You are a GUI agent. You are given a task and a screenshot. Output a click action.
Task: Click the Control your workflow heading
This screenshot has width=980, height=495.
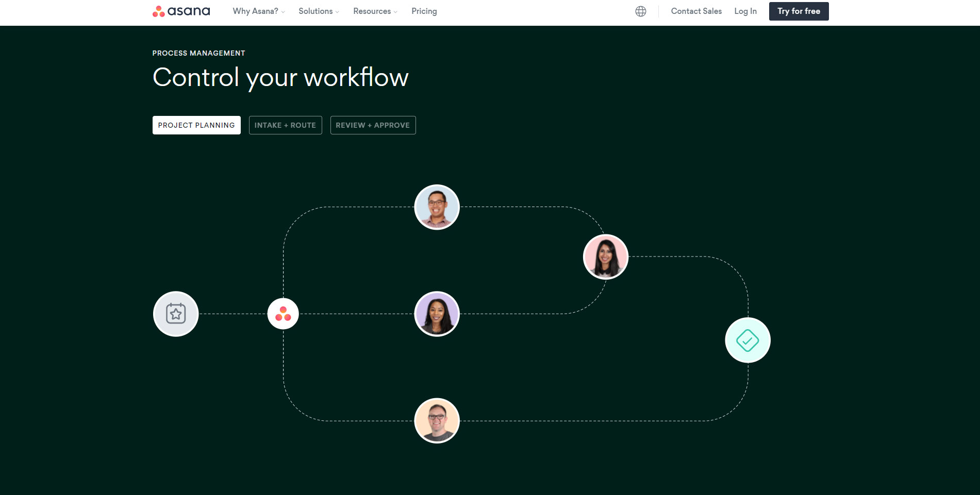click(x=280, y=78)
